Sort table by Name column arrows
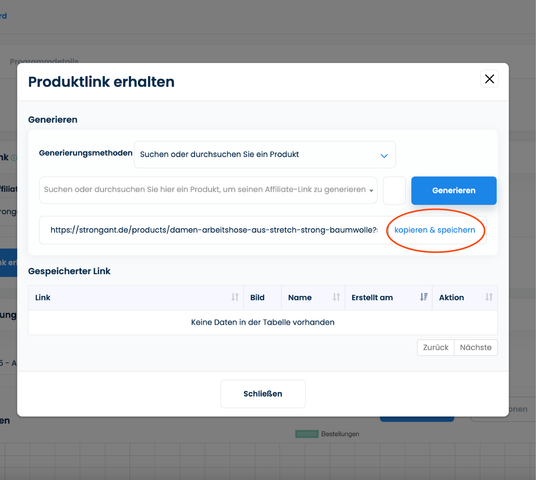The width and height of the screenshot is (536, 480). [336, 297]
